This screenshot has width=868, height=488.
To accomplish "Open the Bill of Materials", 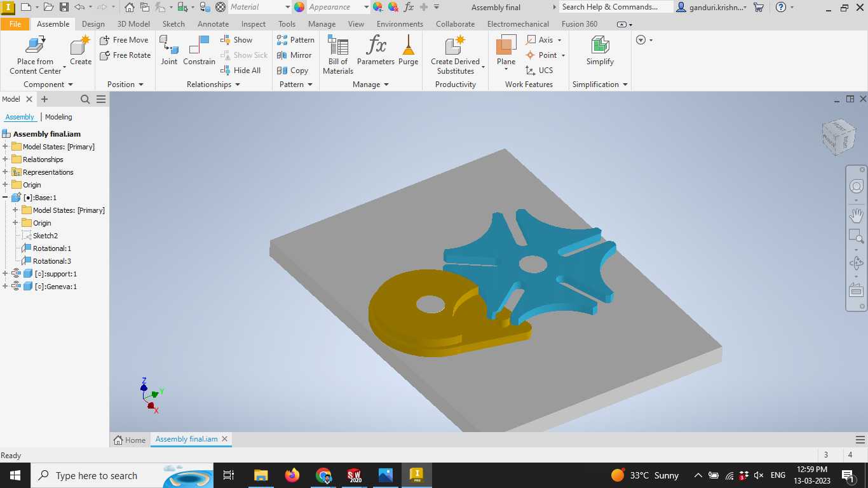I will click(337, 55).
